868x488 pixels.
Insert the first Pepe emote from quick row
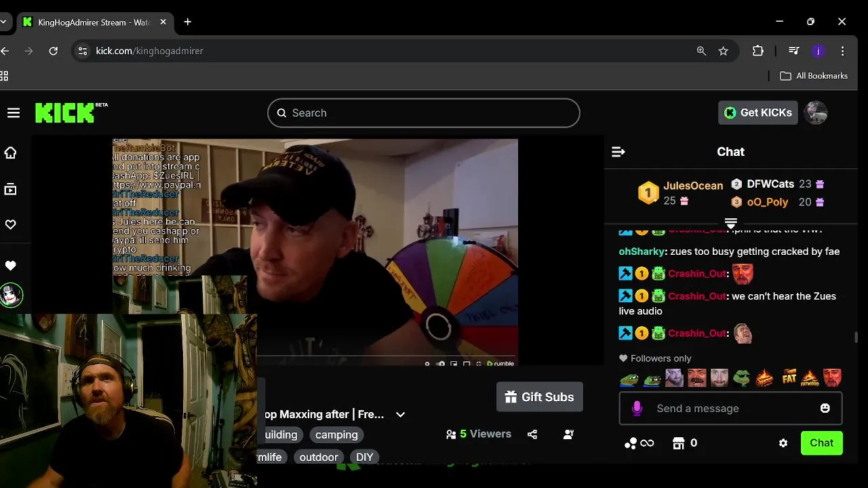click(x=629, y=378)
